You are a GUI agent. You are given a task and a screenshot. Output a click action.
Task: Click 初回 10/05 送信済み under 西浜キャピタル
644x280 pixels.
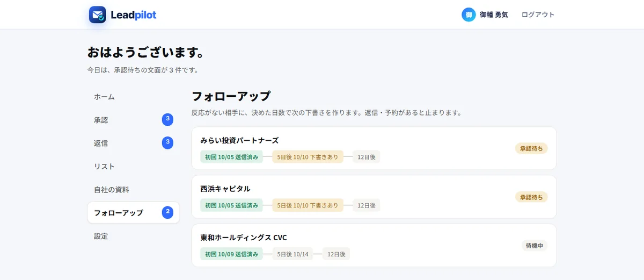[231, 205]
